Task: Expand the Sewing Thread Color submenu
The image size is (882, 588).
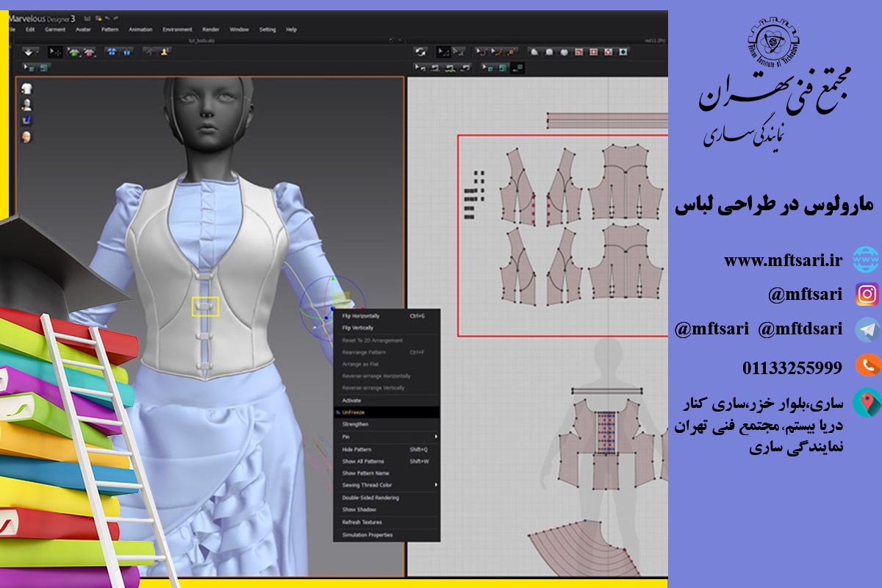Action: click(x=387, y=485)
